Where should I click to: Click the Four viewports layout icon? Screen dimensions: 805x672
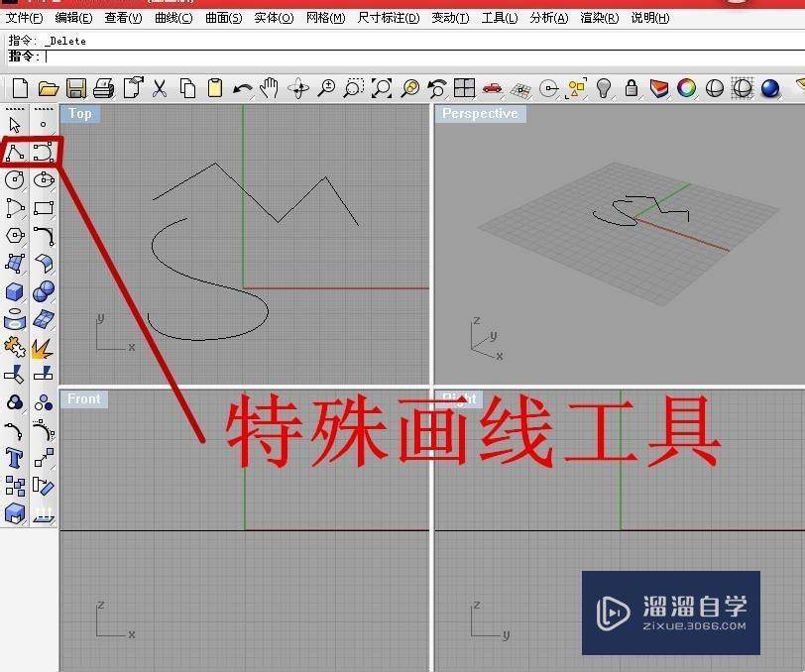tap(464, 88)
